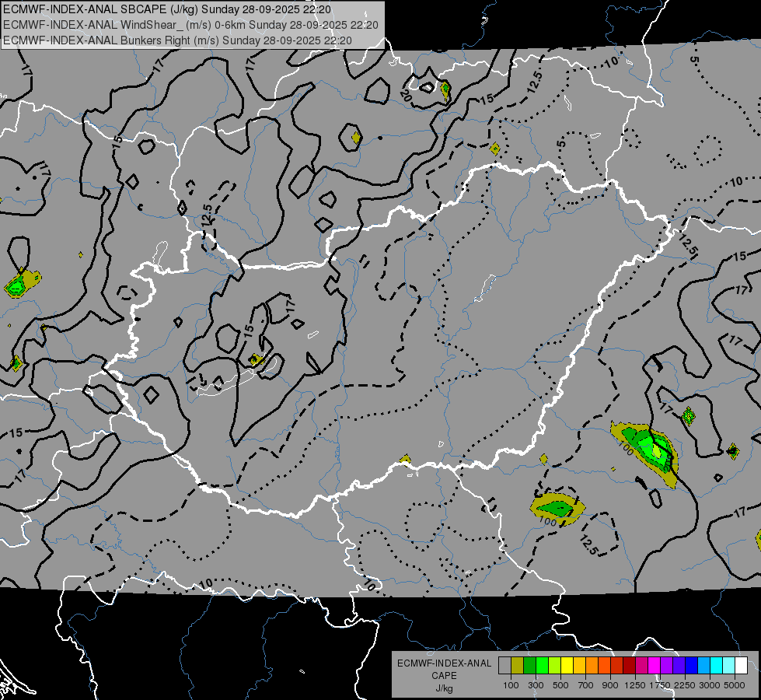Pick the yellow swatch in CAPE legend
Viewport: 761px width, 700px height.
click(567, 666)
